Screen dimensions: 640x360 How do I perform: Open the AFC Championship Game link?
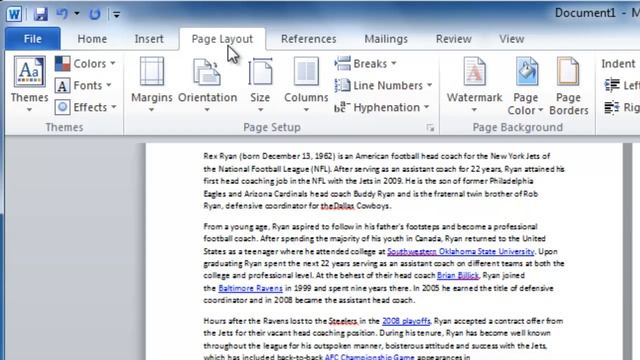369,357
